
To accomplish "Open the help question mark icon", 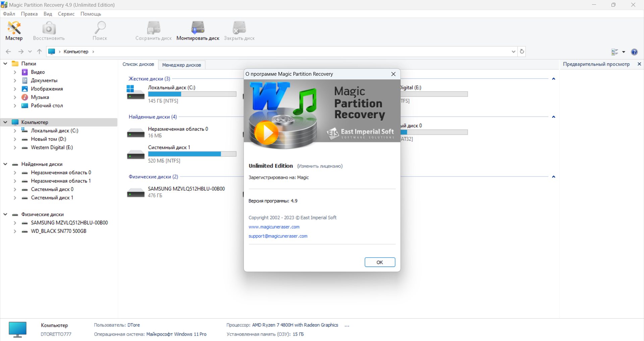I will pyautogui.click(x=634, y=52).
